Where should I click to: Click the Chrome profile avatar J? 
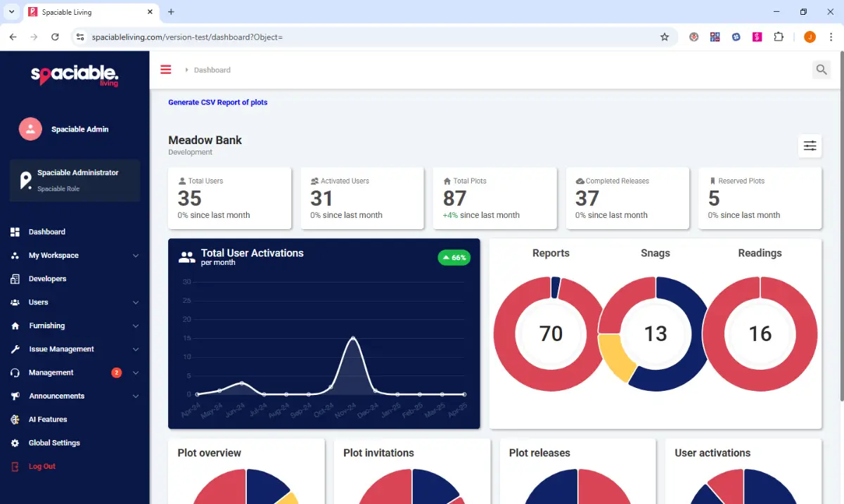(x=810, y=37)
